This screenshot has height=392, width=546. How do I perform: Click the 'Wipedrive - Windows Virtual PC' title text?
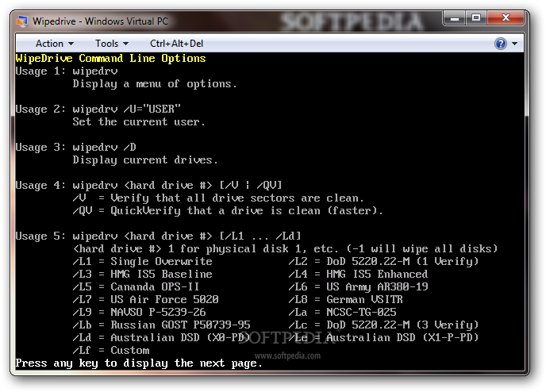click(100, 21)
